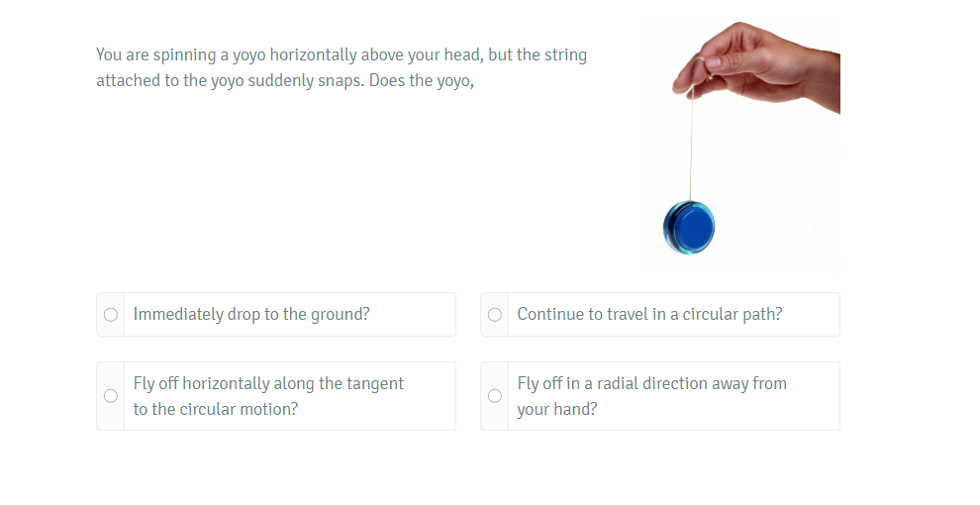Select the "Immediately drop to the ground?" radio button
980x505 pixels.
pyautogui.click(x=111, y=315)
